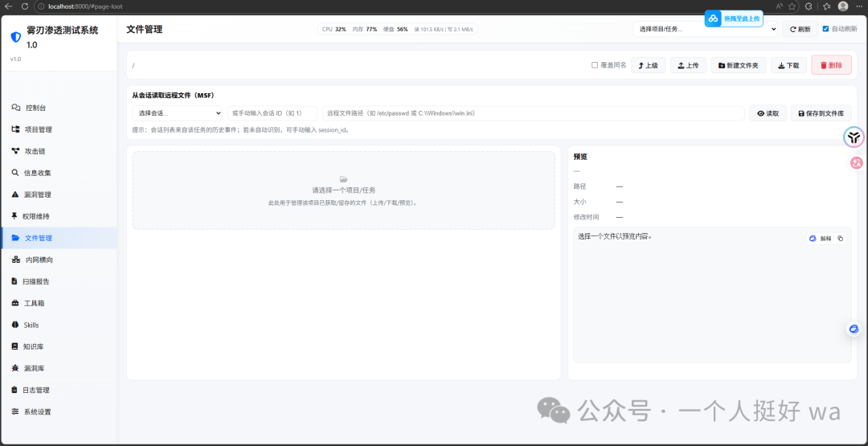Toggle the 自动刷新 checkbox
The width and height of the screenshot is (868, 446).
click(x=826, y=29)
